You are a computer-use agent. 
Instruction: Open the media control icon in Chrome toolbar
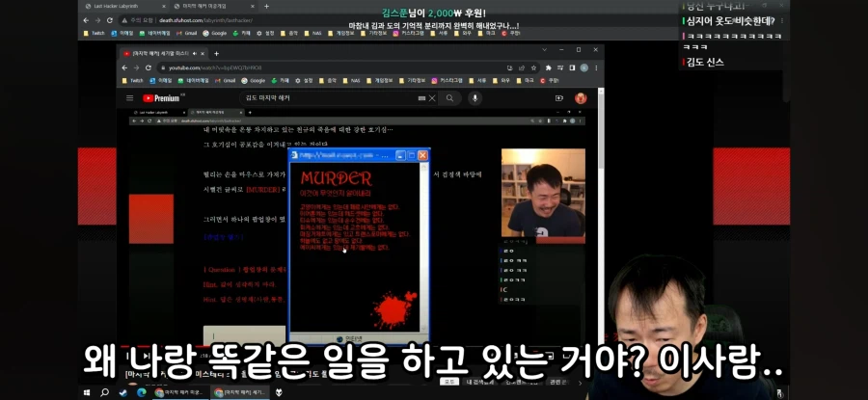pyautogui.click(x=560, y=67)
